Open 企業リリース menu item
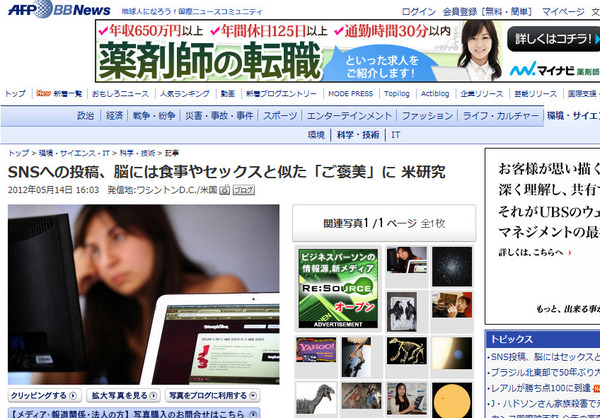 click(482, 93)
